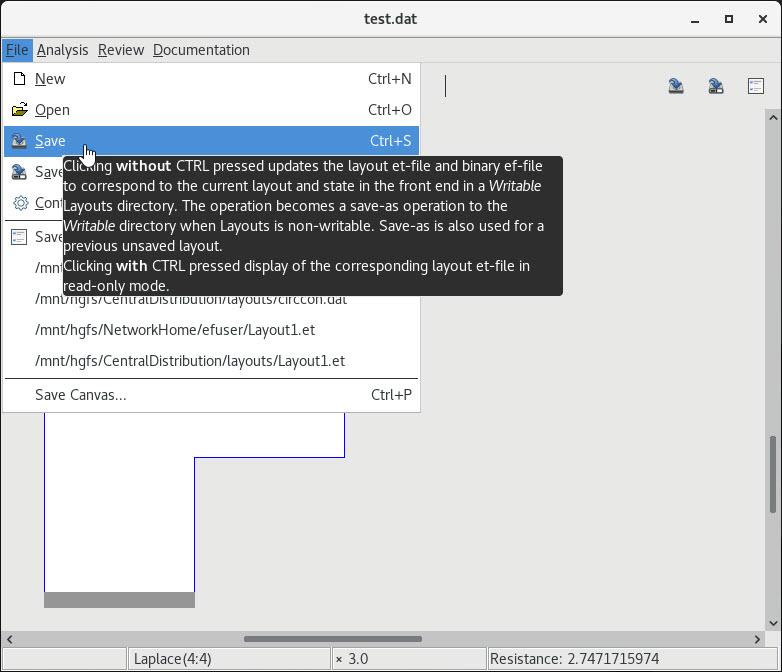Click the checklist toolbar icon at far right

tap(756, 86)
